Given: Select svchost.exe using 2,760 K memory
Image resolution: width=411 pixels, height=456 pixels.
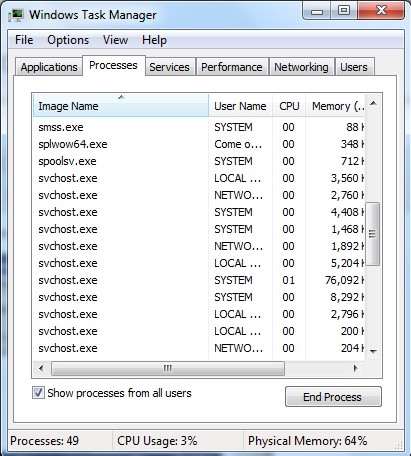Looking at the screenshot, I should (x=199, y=195).
